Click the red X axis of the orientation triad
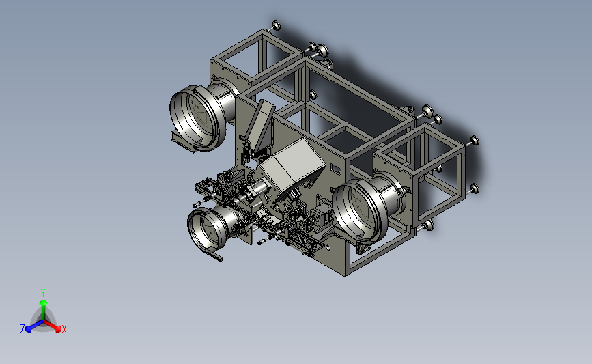Screen dimensions: 592x364 pyautogui.click(x=53, y=326)
